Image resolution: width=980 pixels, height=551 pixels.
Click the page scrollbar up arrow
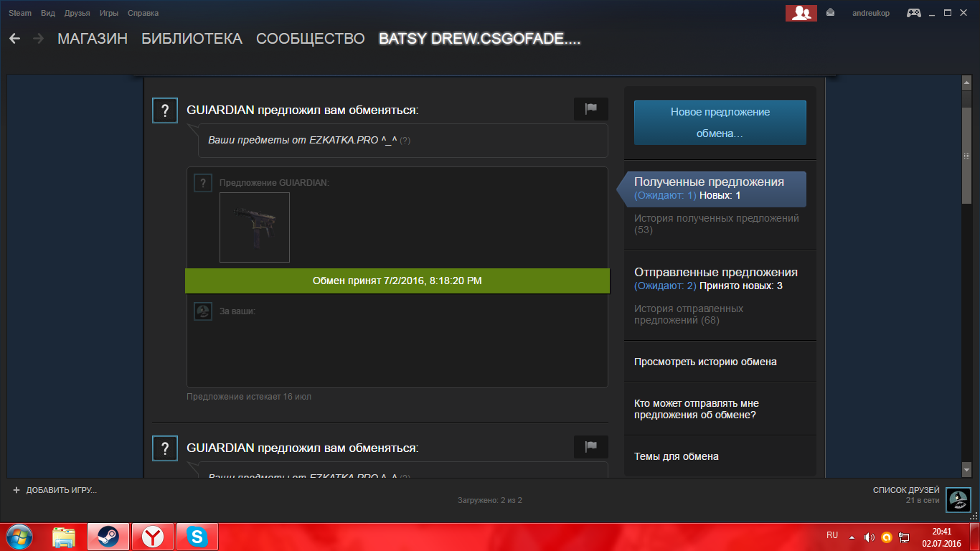(966, 84)
